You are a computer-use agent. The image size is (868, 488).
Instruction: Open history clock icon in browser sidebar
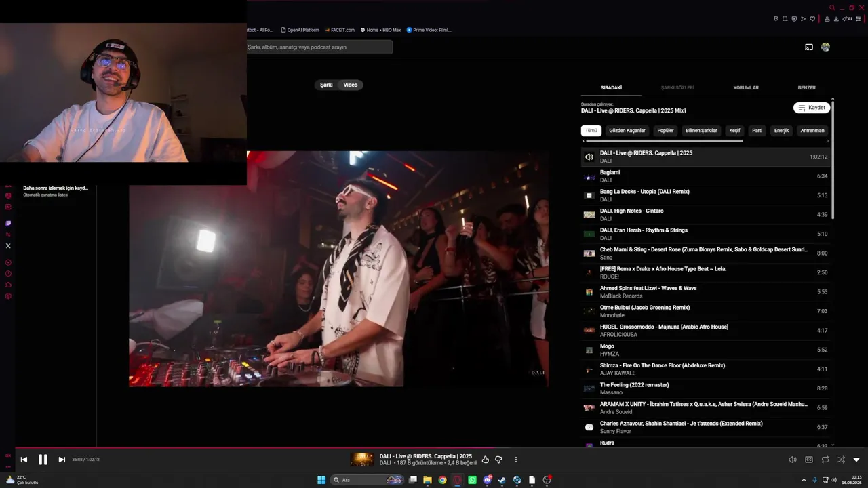(x=8, y=274)
